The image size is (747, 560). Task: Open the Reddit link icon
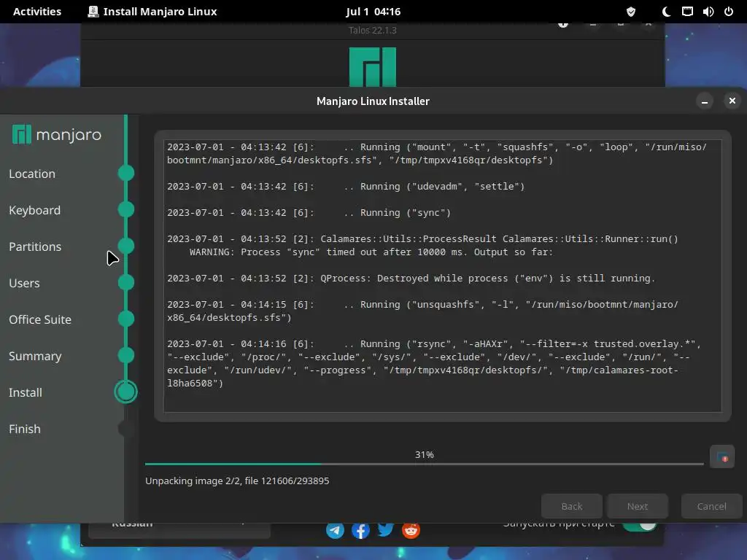tap(411, 530)
